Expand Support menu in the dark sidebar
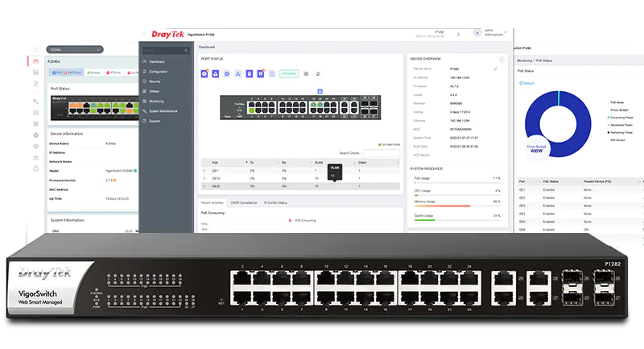This screenshot has height=349, width=644. pyautogui.click(x=167, y=121)
